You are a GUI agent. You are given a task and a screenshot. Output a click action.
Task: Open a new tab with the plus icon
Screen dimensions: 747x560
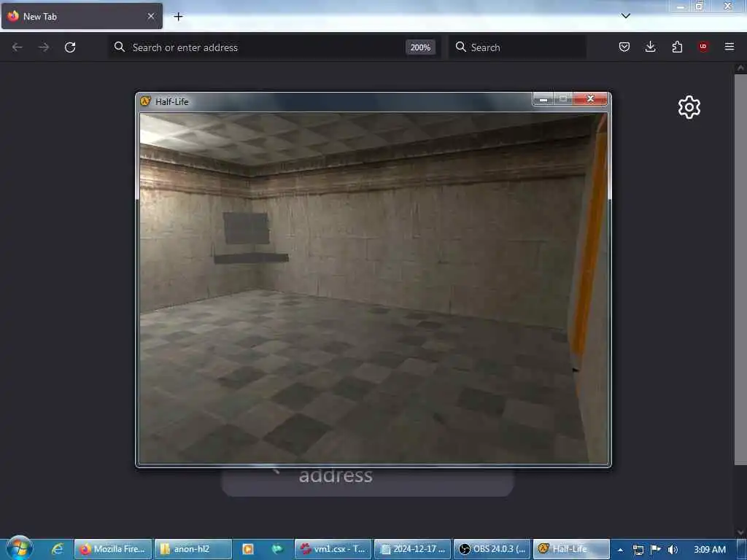[x=178, y=17]
